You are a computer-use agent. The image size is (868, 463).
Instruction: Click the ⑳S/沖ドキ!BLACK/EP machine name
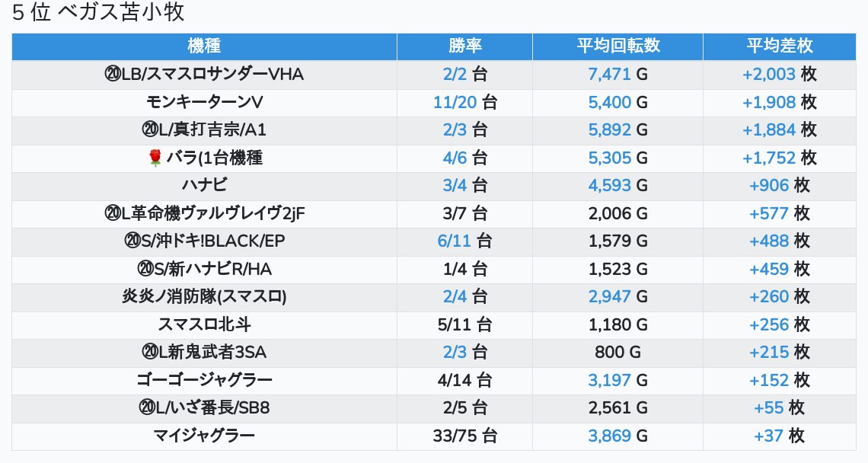pos(204,241)
